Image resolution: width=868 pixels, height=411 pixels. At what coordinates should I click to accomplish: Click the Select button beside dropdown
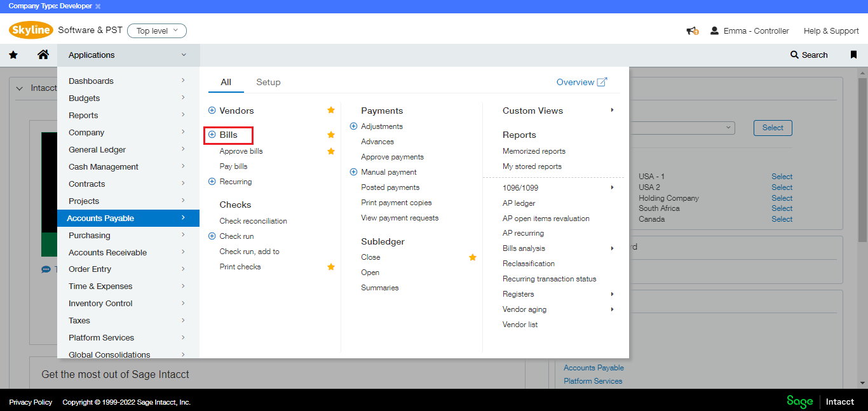773,128
